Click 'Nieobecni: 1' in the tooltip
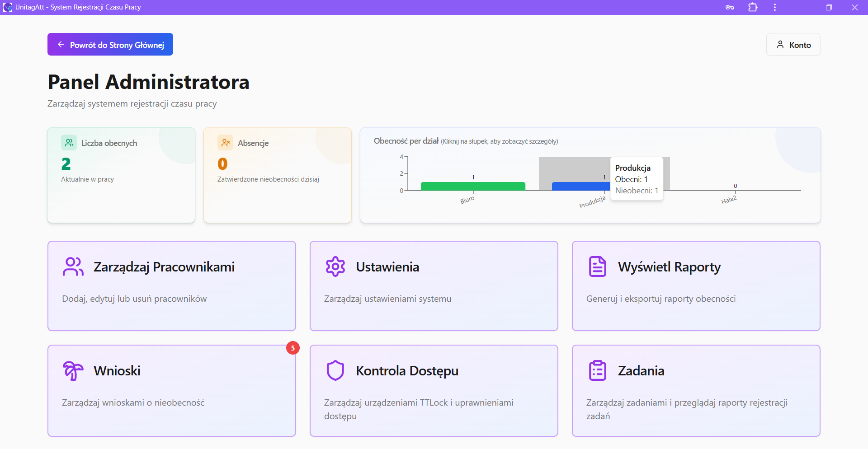Image resolution: width=868 pixels, height=449 pixels. coord(637,191)
